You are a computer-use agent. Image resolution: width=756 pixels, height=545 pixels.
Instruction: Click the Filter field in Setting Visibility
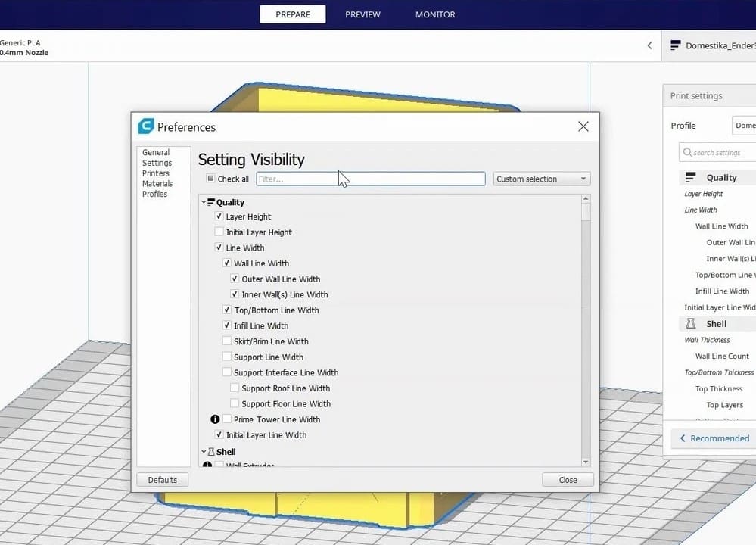[371, 179]
